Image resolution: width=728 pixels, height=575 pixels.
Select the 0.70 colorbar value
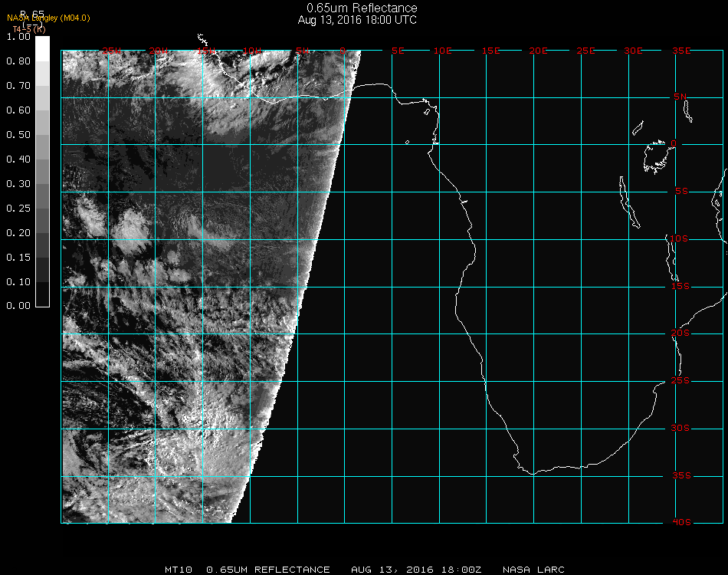[x=18, y=86]
